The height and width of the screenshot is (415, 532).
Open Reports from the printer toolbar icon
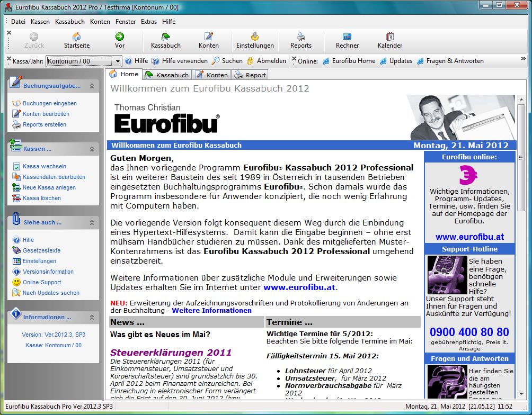(x=300, y=40)
